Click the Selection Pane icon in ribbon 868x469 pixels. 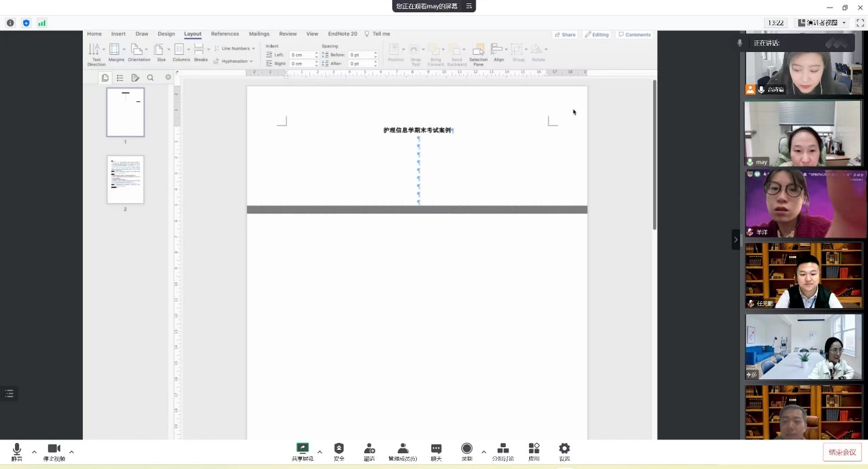478,50
